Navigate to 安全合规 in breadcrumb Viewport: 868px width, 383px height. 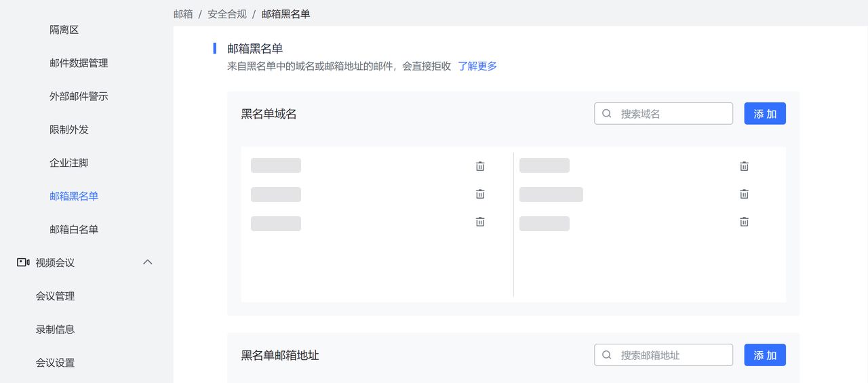(x=226, y=14)
